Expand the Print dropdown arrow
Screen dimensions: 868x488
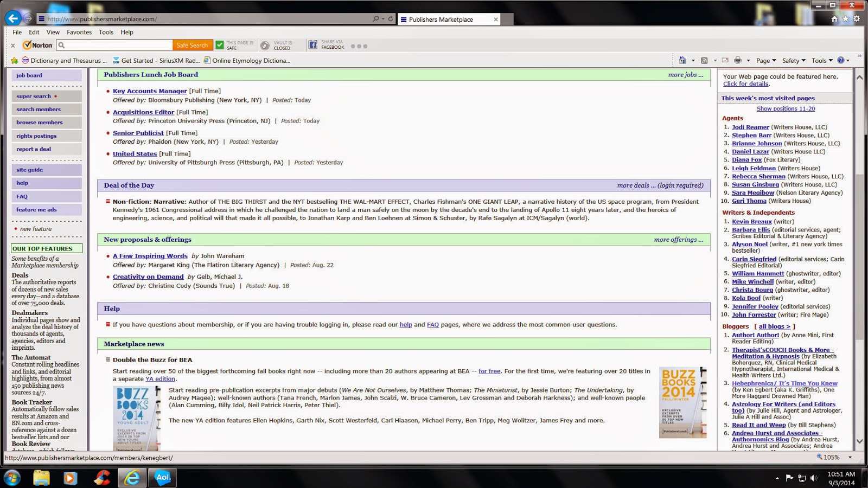pos(748,61)
